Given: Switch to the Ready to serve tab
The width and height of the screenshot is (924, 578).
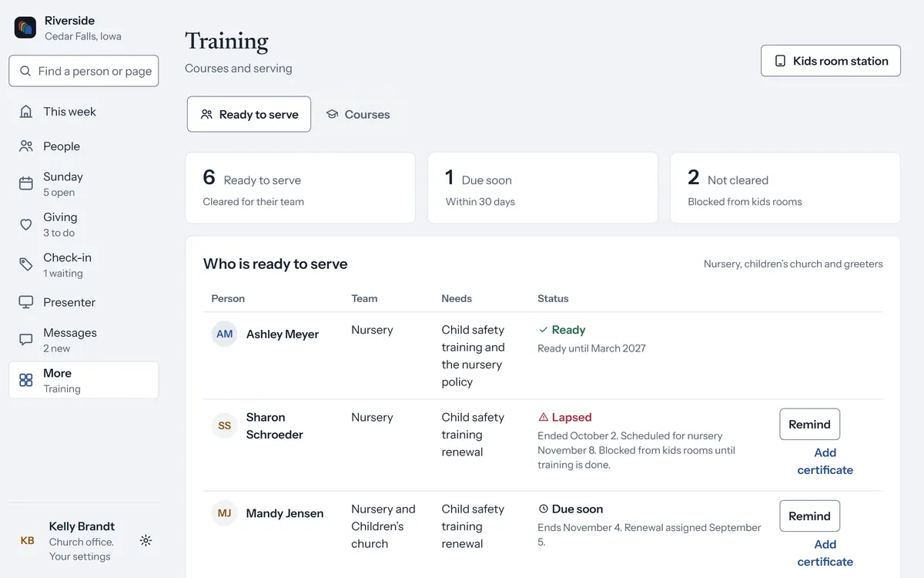Looking at the screenshot, I should pyautogui.click(x=249, y=114).
